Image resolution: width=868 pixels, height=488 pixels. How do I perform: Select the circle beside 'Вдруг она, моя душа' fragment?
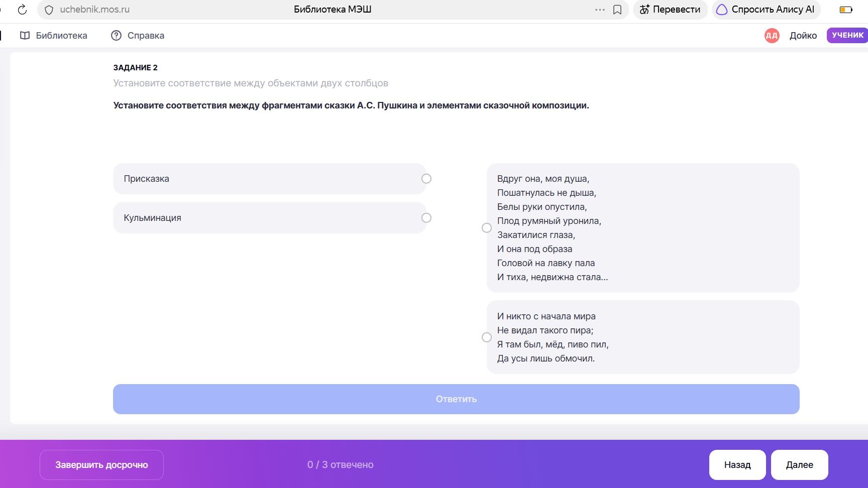pos(487,228)
